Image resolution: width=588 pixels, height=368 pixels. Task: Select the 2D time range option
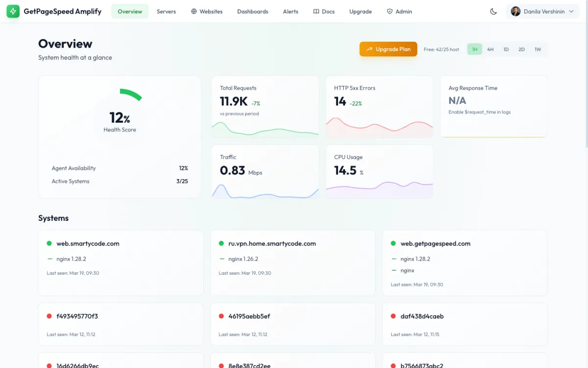[x=522, y=49]
